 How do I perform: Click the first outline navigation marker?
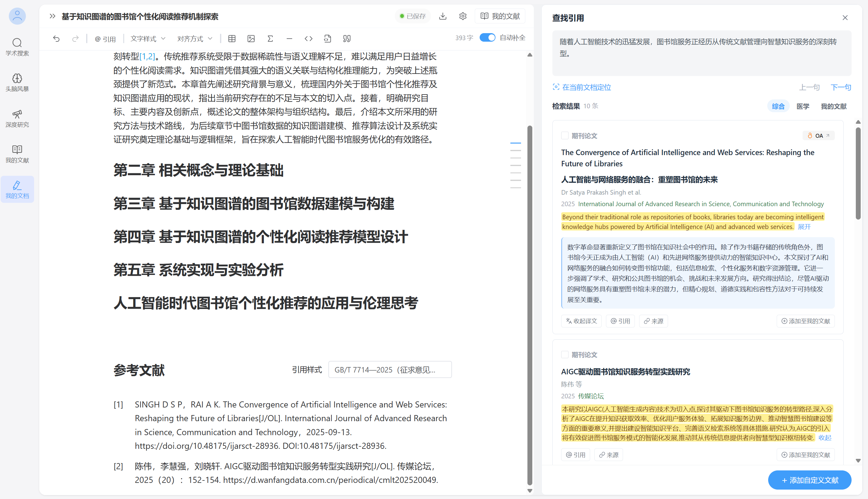point(516,143)
